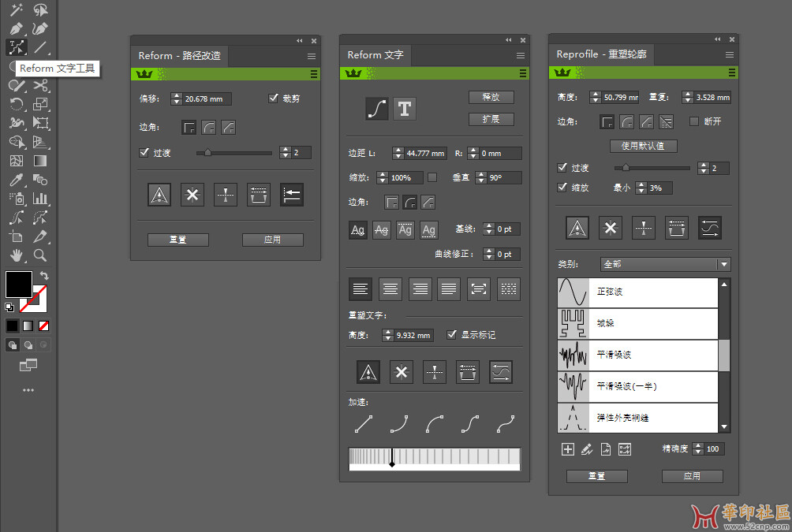Pick the rounded corner icon in Reform 路径改造

click(208, 127)
